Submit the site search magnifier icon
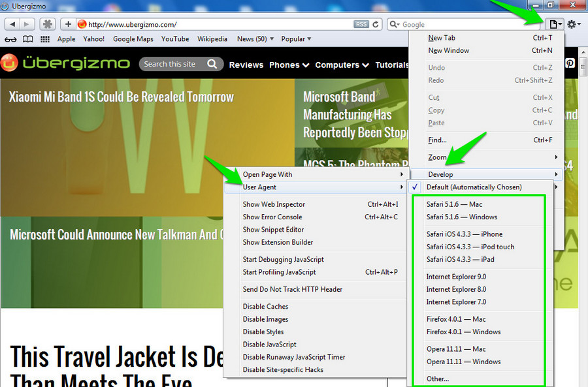Screen dimensions: 588x387 [x=212, y=64]
